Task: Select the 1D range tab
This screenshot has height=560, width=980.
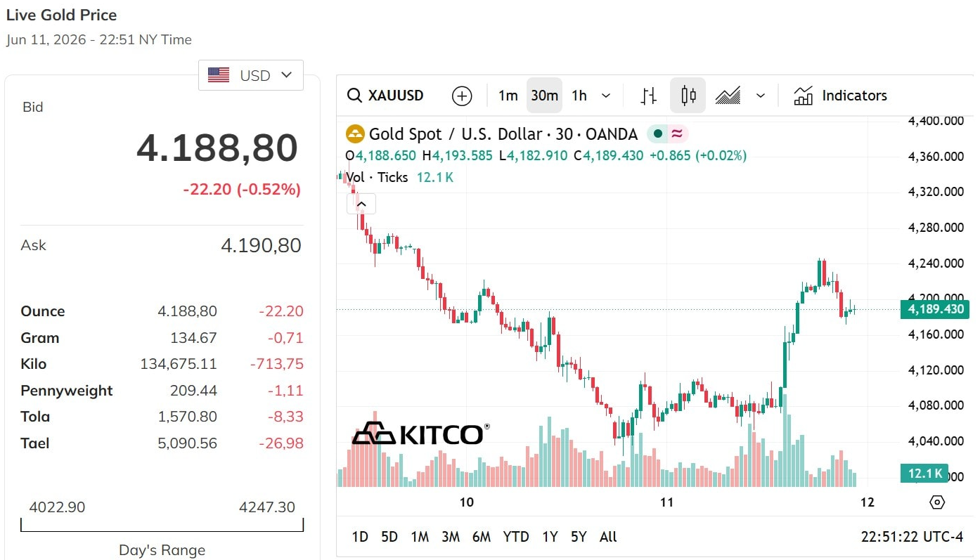Action: click(360, 537)
